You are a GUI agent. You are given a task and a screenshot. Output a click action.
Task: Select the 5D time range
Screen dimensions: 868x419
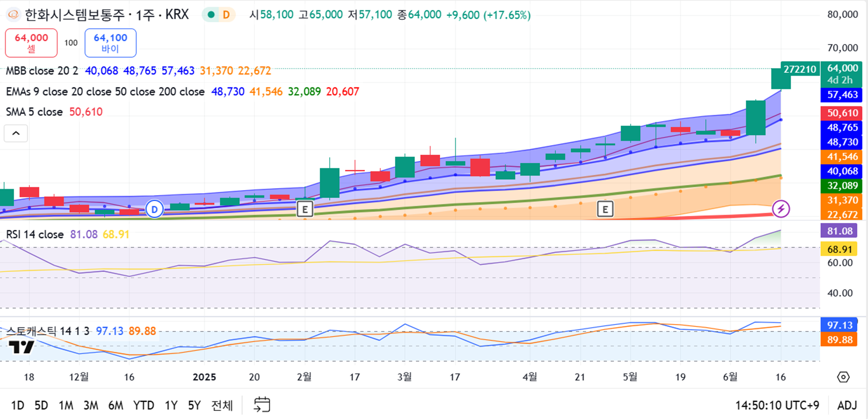pyautogui.click(x=41, y=405)
